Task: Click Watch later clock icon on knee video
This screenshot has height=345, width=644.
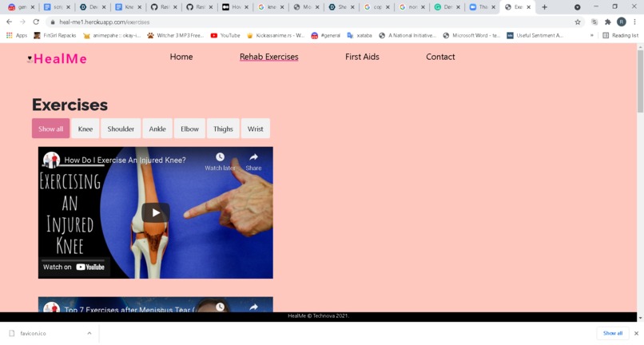Action: 221,157
